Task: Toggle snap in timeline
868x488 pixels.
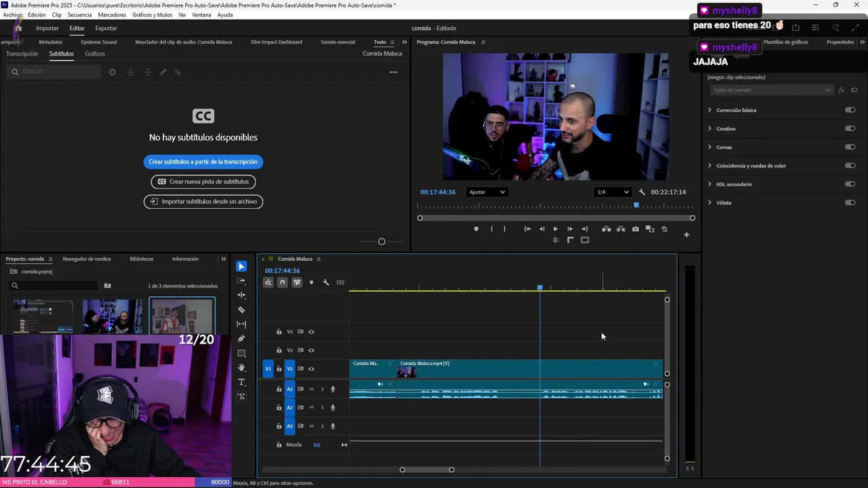Action: tap(283, 283)
